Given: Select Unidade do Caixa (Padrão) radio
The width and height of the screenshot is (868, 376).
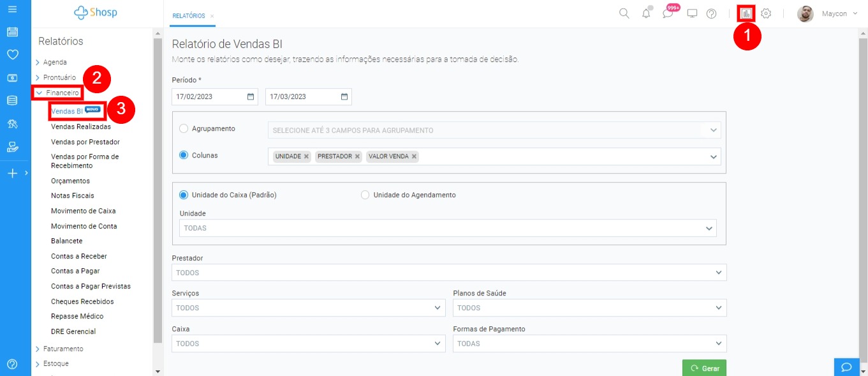Looking at the screenshot, I should (184, 195).
